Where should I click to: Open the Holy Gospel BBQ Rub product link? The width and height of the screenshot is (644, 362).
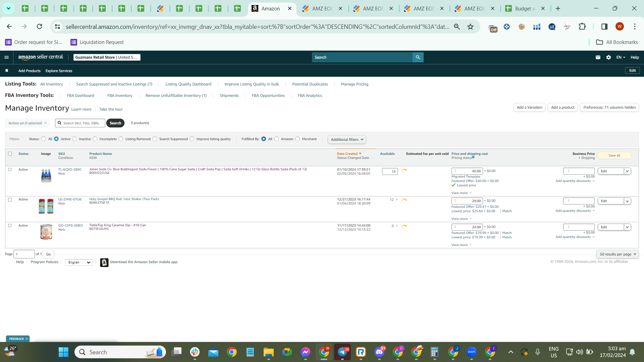[124, 199]
